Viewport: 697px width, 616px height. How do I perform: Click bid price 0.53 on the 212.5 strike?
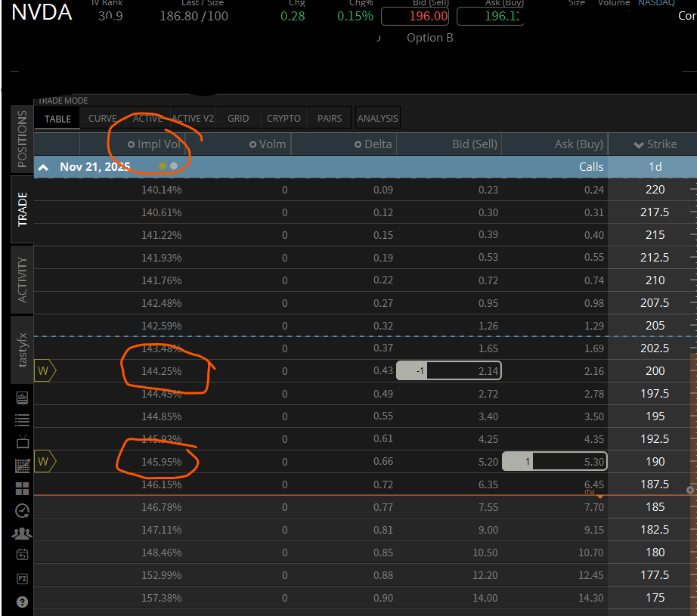[488, 257]
